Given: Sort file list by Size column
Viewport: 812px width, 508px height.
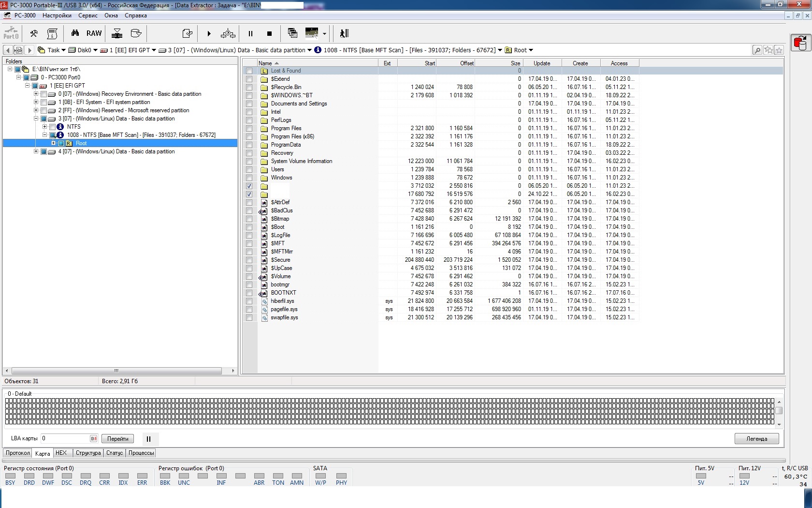Looking at the screenshot, I should 499,63.
